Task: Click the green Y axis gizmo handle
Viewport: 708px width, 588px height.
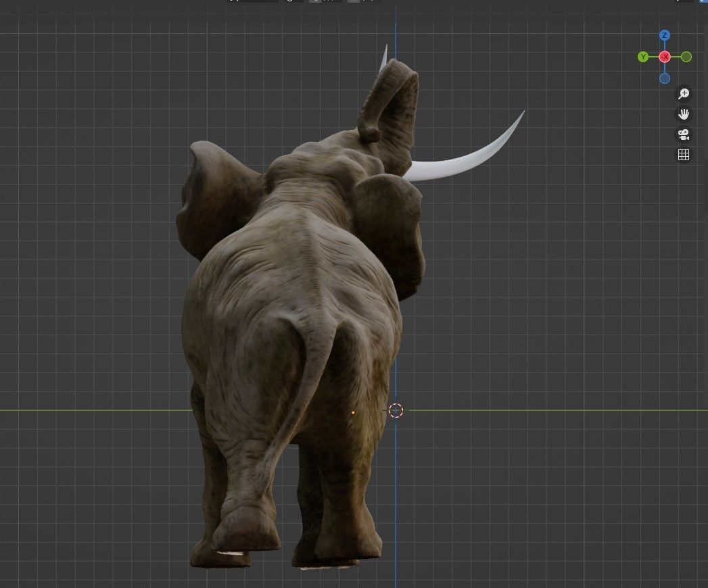Action: [643, 57]
